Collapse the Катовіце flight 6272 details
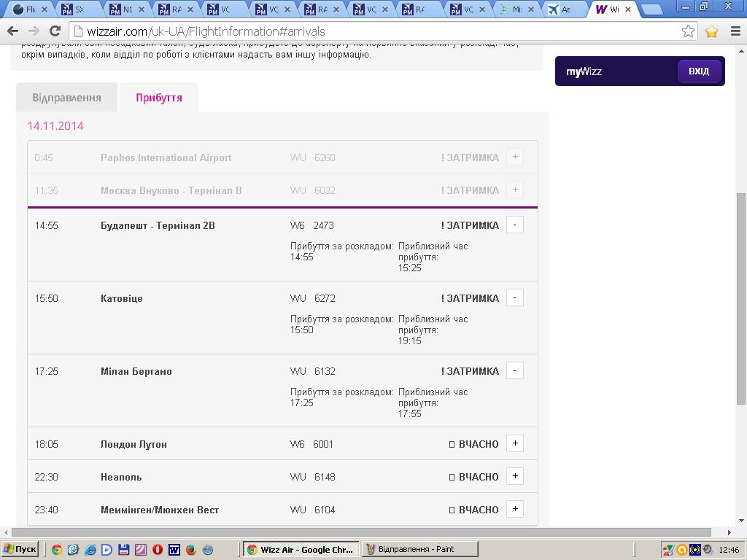This screenshot has height=560, width=747. 514,298
